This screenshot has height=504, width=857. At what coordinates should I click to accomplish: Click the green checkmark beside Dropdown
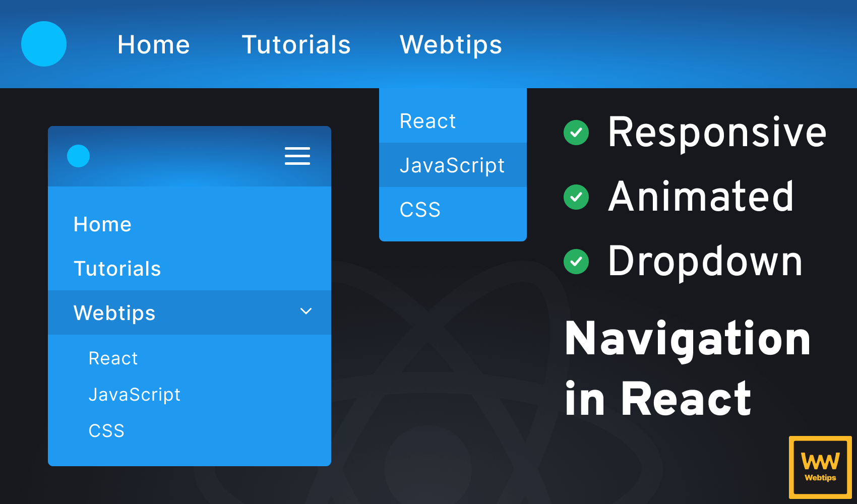[x=576, y=262]
